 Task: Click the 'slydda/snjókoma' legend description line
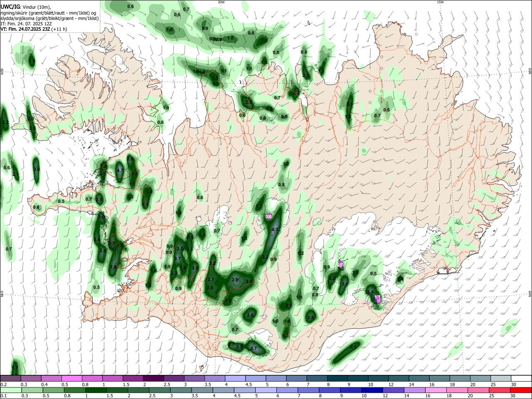pyautogui.click(x=49, y=18)
